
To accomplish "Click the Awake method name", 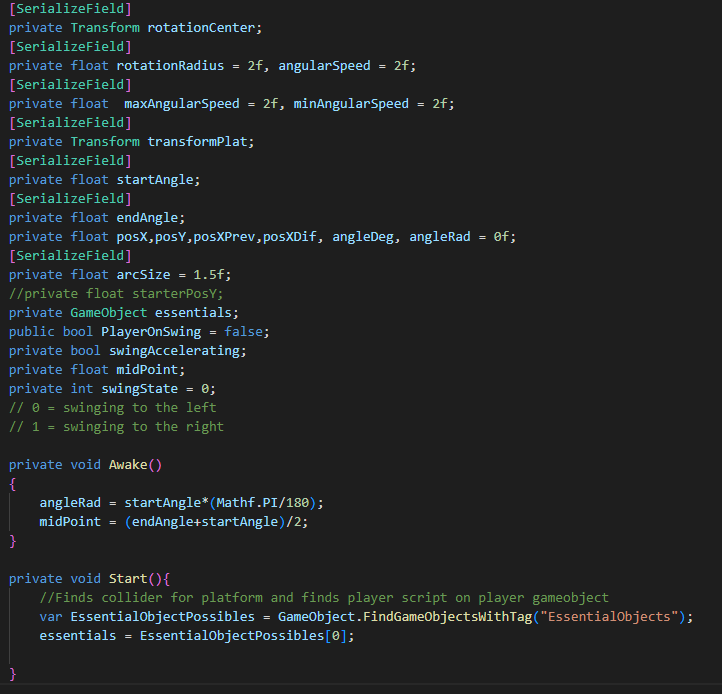I will point(128,465).
